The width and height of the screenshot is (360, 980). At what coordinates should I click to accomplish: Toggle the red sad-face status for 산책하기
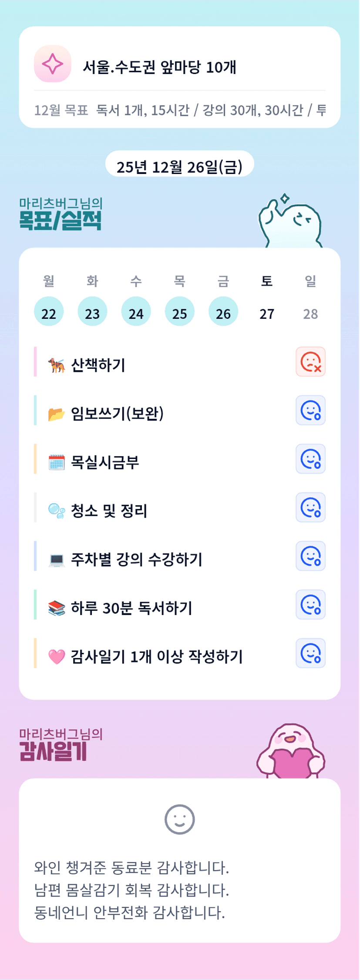pyautogui.click(x=310, y=361)
